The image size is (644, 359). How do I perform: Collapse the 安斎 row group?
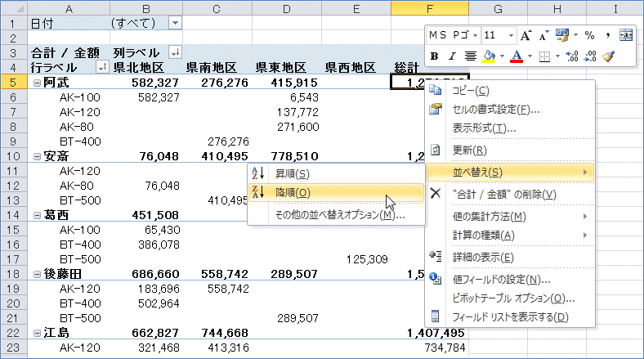[37, 156]
